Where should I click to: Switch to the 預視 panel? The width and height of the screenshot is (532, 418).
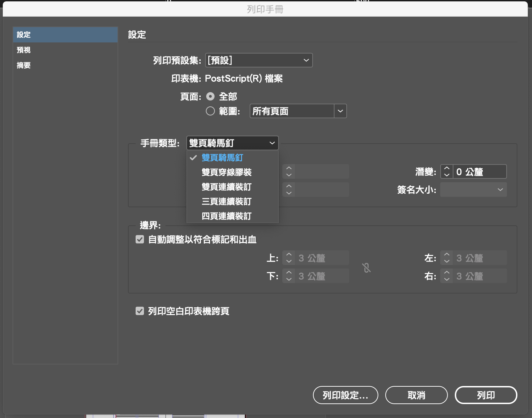coord(24,50)
